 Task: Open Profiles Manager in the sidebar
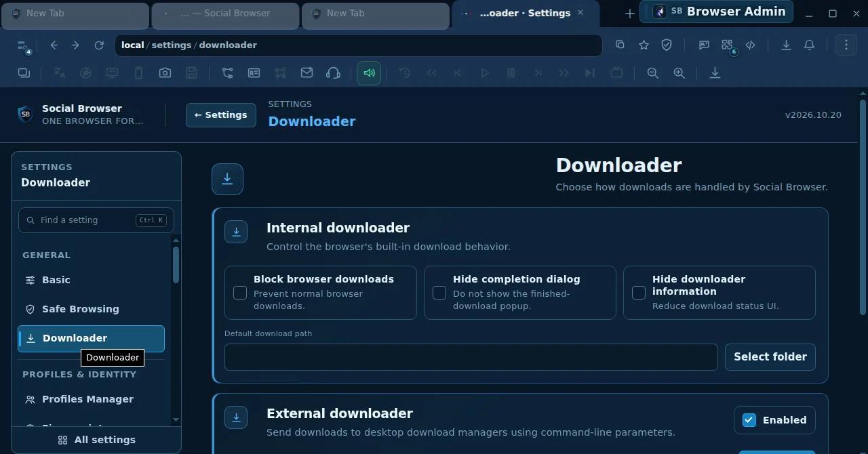[x=91, y=399]
